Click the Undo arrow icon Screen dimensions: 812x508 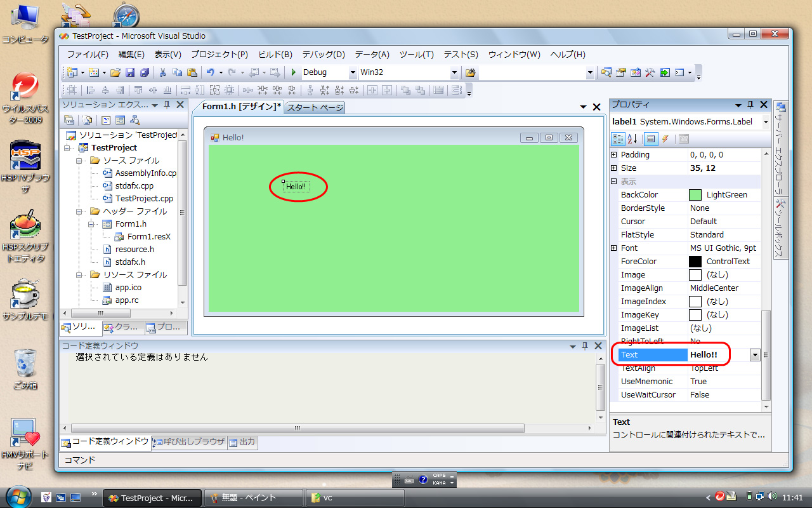[x=211, y=72]
